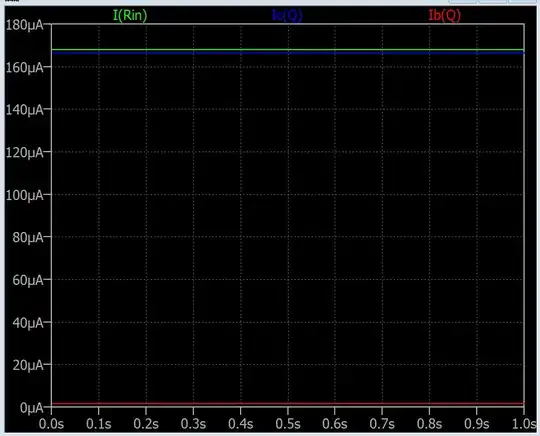
Task: Click the 0.0s time axis label
Action: click(51, 424)
